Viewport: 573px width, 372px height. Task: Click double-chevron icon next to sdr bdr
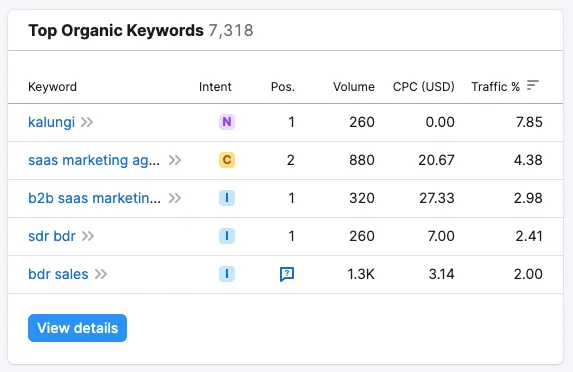[x=88, y=236]
